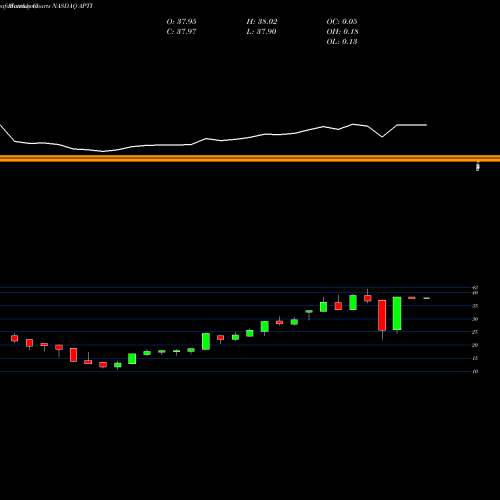Viewport: 500px width, 500px height.
Task: Click the high price value H: 38.02
Action: point(262,22)
